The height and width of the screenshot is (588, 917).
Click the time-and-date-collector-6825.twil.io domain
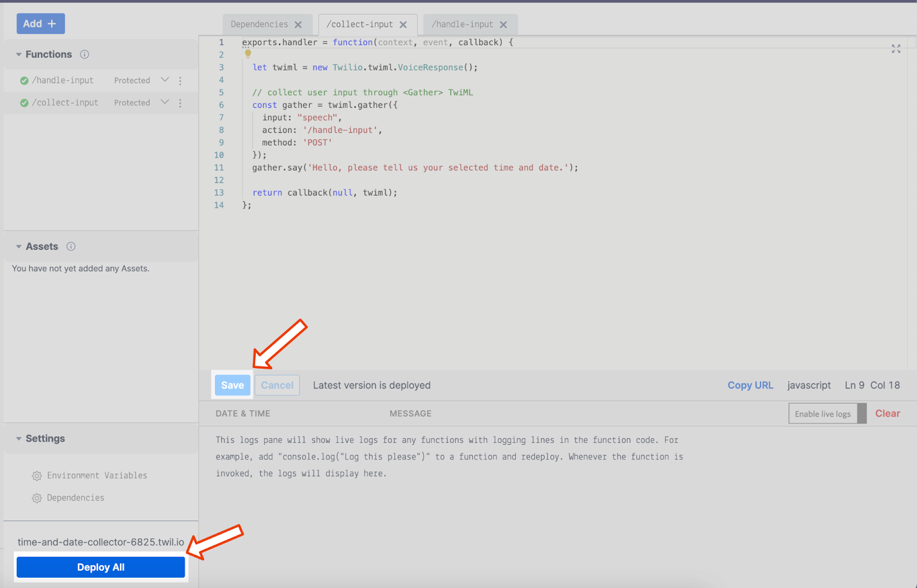(101, 542)
